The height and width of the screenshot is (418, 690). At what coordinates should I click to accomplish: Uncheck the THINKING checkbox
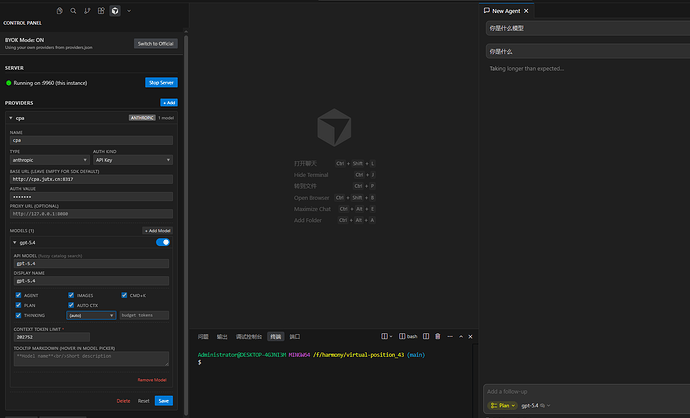pos(18,315)
